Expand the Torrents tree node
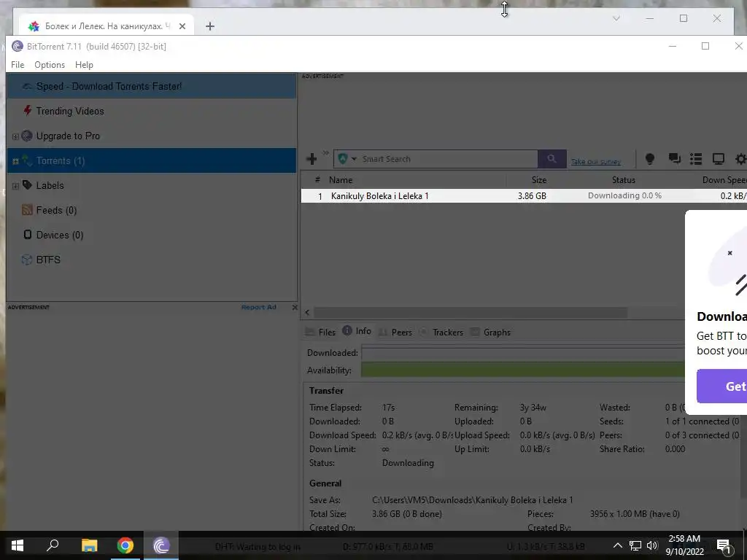The image size is (747, 560). click(x=15, y=161)
